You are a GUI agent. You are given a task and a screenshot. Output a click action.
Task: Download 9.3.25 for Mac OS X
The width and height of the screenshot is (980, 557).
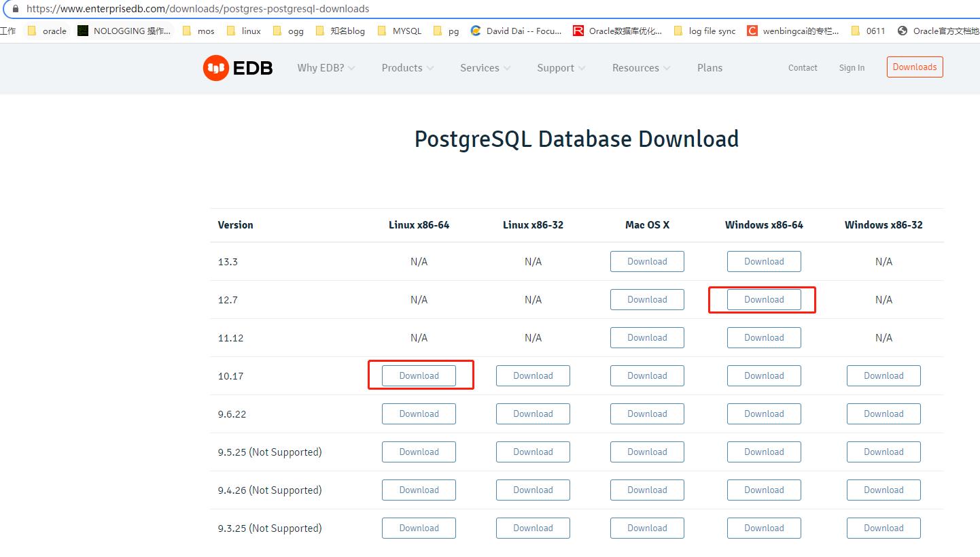(647, 528)
